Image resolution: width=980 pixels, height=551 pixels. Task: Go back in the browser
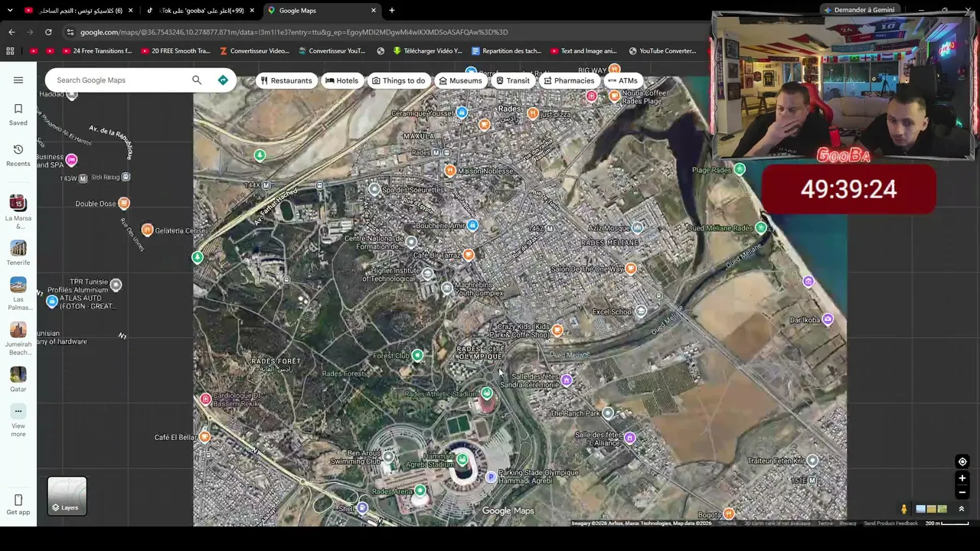tap(11, 32)
